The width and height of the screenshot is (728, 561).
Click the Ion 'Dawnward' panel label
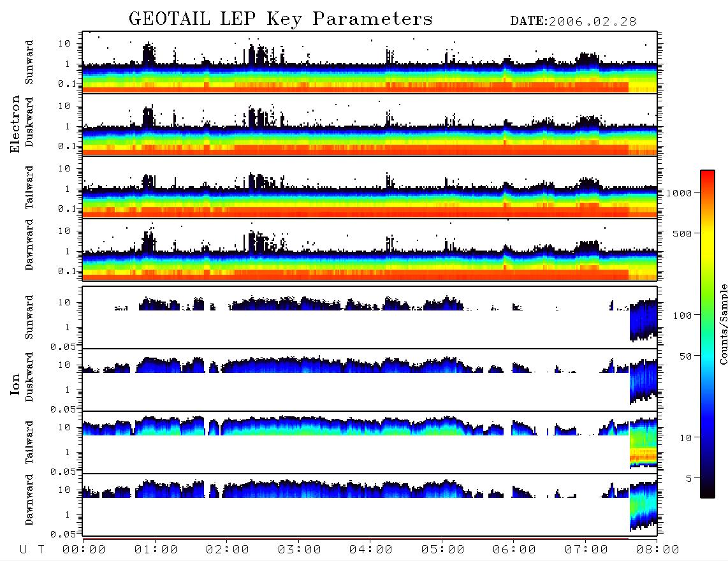29,500
